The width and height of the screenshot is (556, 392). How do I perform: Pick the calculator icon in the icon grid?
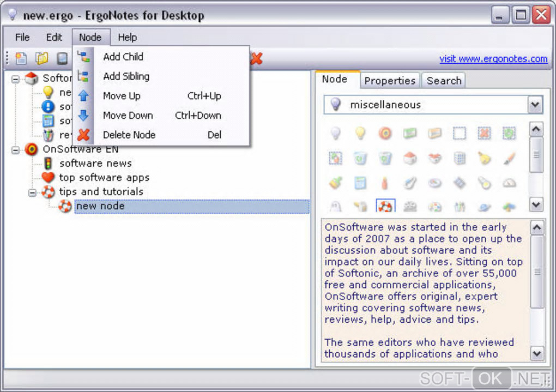coord(360,183)
